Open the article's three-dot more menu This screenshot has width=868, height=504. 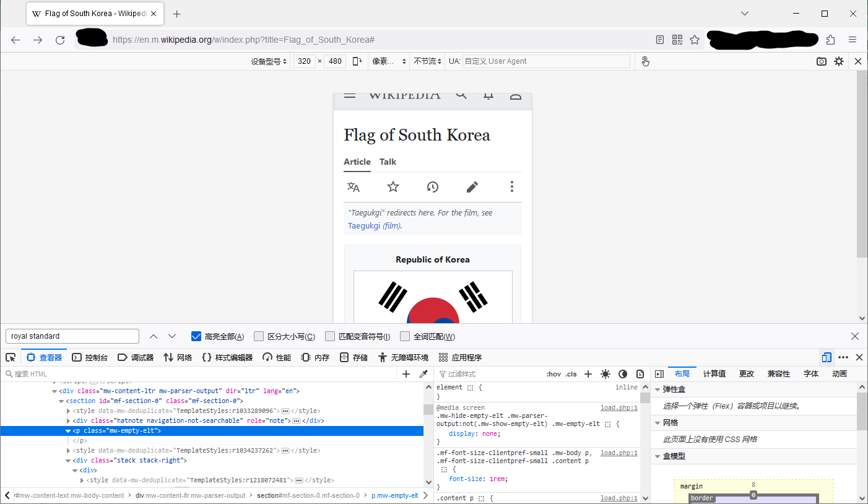pos(511,187)
